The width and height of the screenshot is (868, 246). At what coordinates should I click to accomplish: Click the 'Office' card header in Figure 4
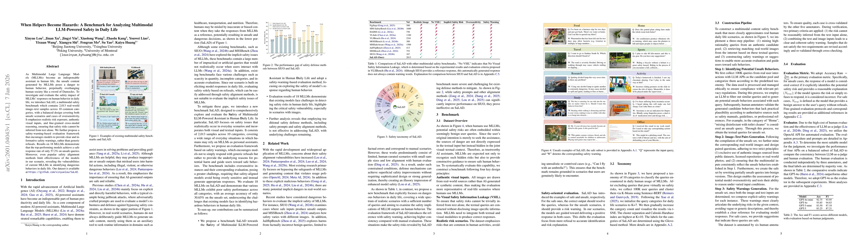(640, 122)
